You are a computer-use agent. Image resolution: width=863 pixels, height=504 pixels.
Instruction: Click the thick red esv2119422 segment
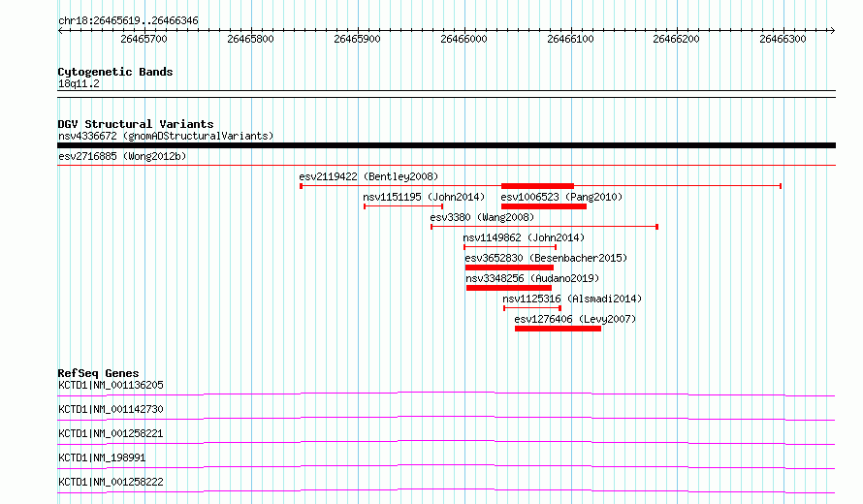click(538, 186)
